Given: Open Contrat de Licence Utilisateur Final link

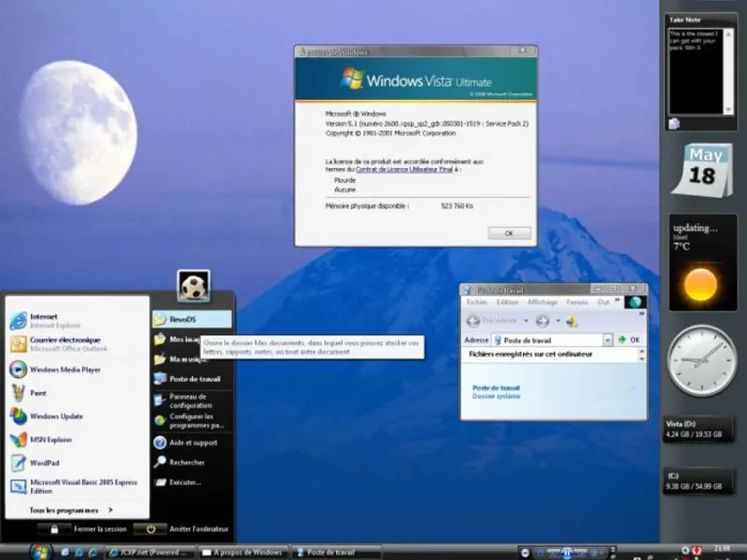Looking at the screenshot, I should pyautogui.click(x=404, y=170).
